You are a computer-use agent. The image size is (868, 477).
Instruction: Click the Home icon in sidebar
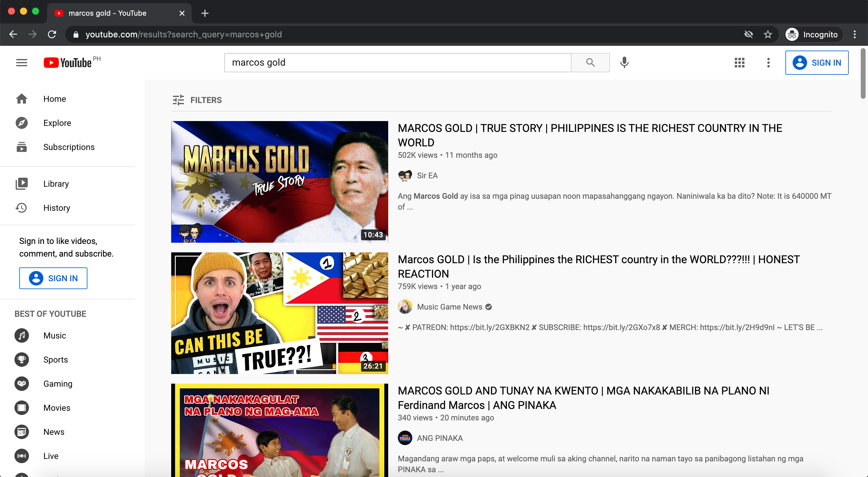(x=22, y=99)
